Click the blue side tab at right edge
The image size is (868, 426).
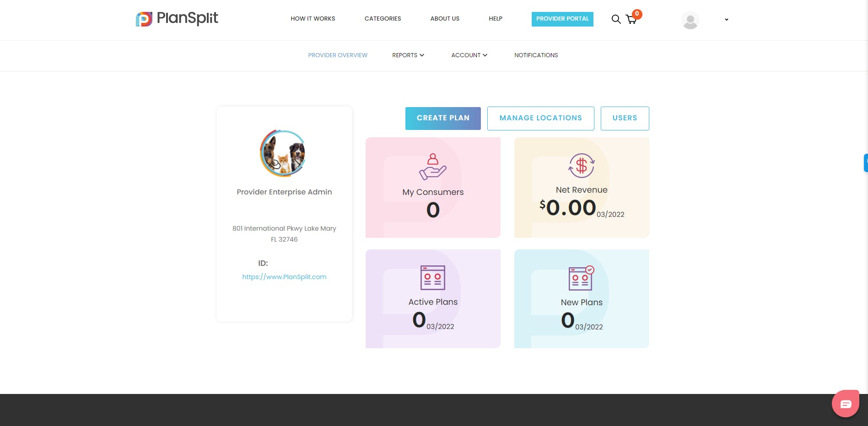point(866,163)
